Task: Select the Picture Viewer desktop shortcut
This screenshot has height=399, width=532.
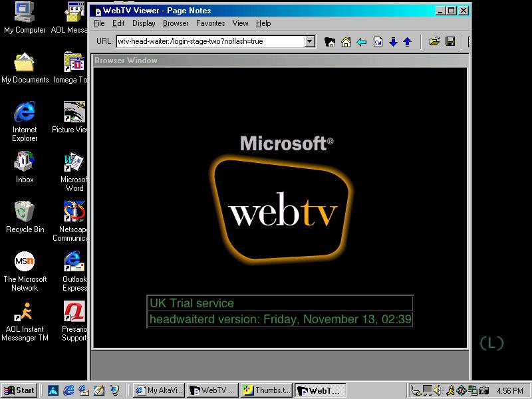Action: [x=71, y=118]
